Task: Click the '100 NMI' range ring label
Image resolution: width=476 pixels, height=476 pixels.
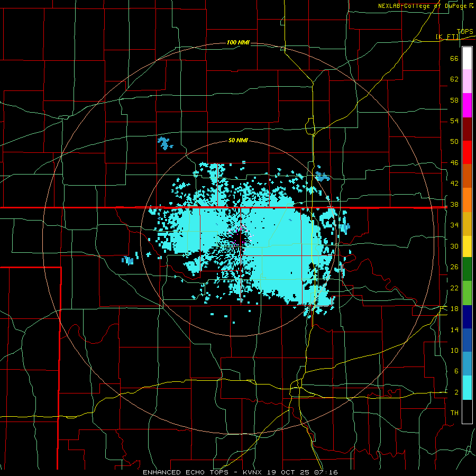Action: coord(238,42)
